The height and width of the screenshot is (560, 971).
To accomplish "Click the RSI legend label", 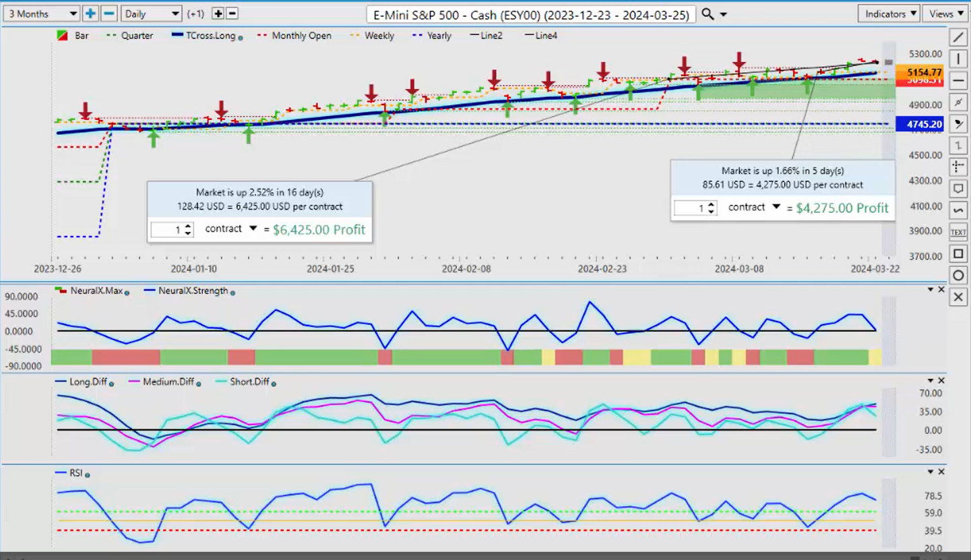I will click(x=75, y=473).
